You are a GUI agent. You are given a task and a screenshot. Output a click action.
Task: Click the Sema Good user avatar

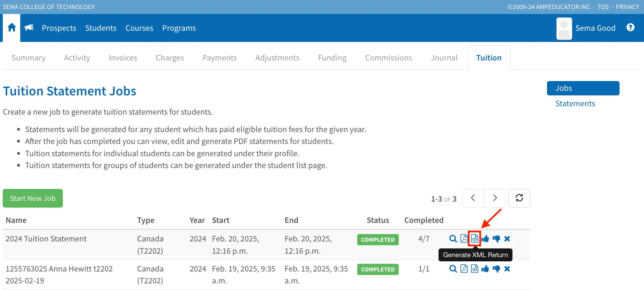(564, 28)
